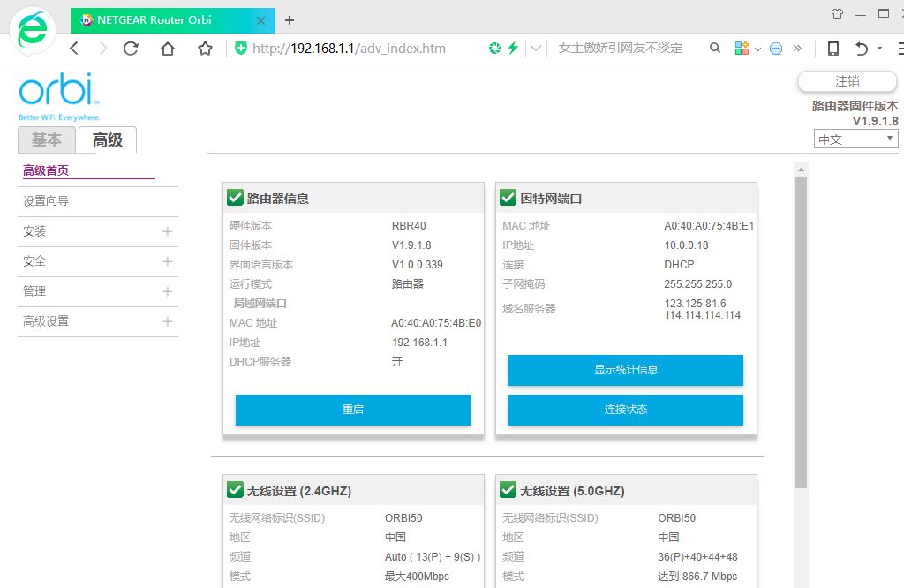Image resolution: width=904 pixels, height=588 pixels.
Task: Click the 路由器信息 panel heading
Action: pos(278,199)
